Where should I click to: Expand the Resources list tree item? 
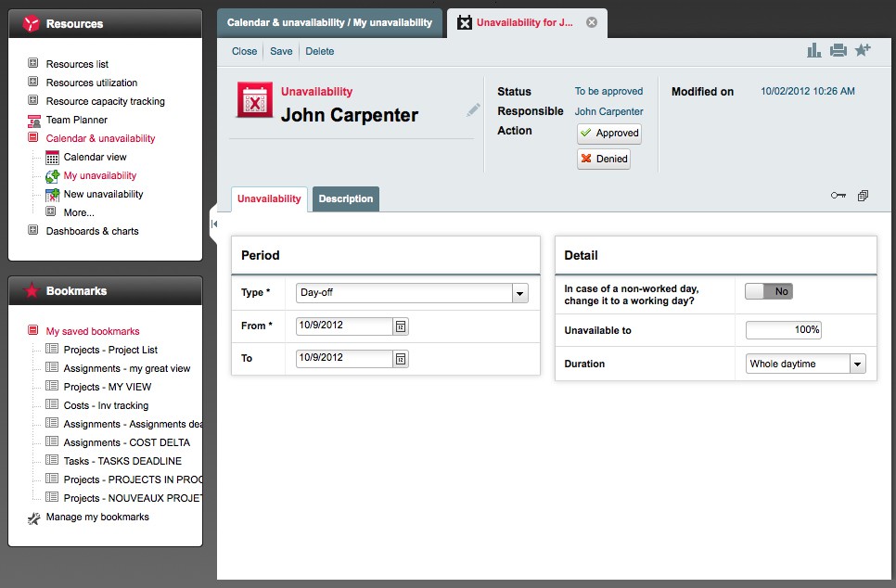pyautogui.click(x=33, y=64)
